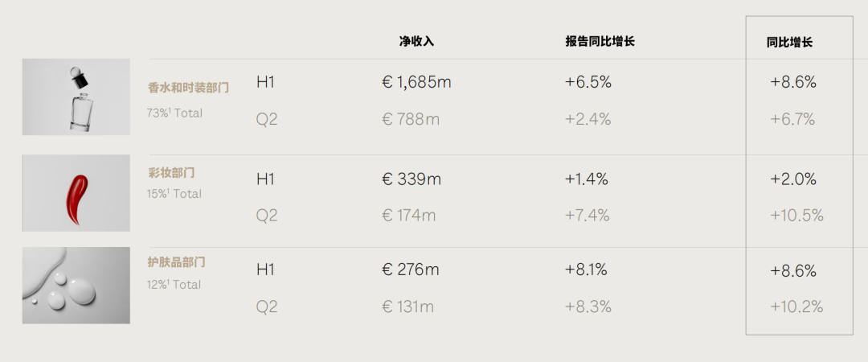The width and height of the screenshot is (868, 362).
Task: Click the 净收入 column header
Action: click(417, 42)
